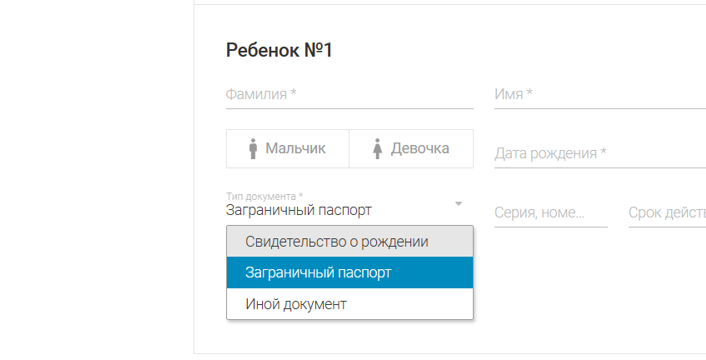Pick the highlighted Заграничный паспорт option

click(350, 273)
